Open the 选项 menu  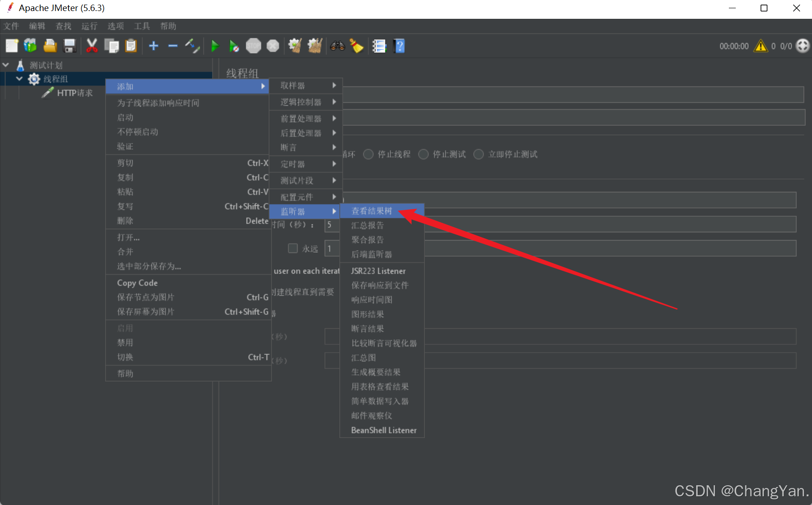click(x=116, y=26)
